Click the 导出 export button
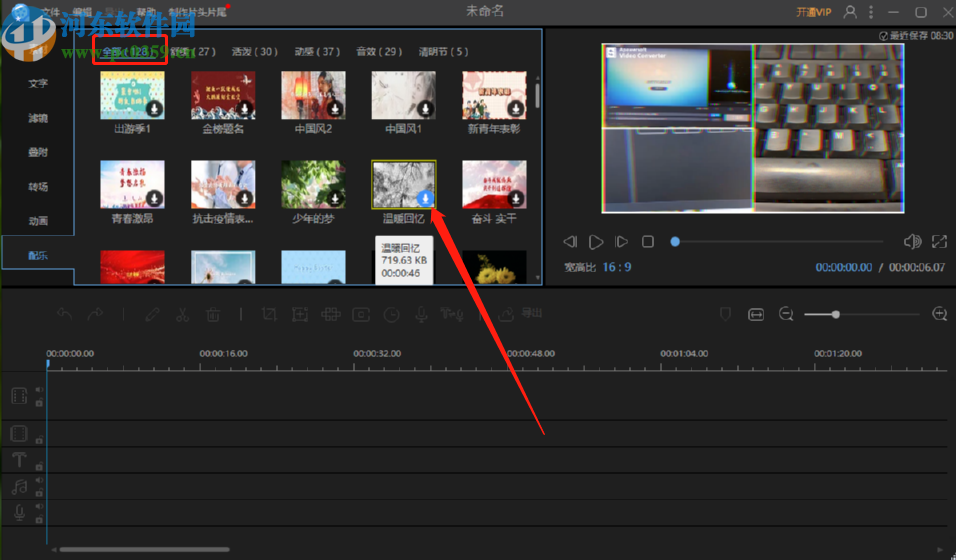This screenshot has height=560, width=956. click(x=521, y=314)
